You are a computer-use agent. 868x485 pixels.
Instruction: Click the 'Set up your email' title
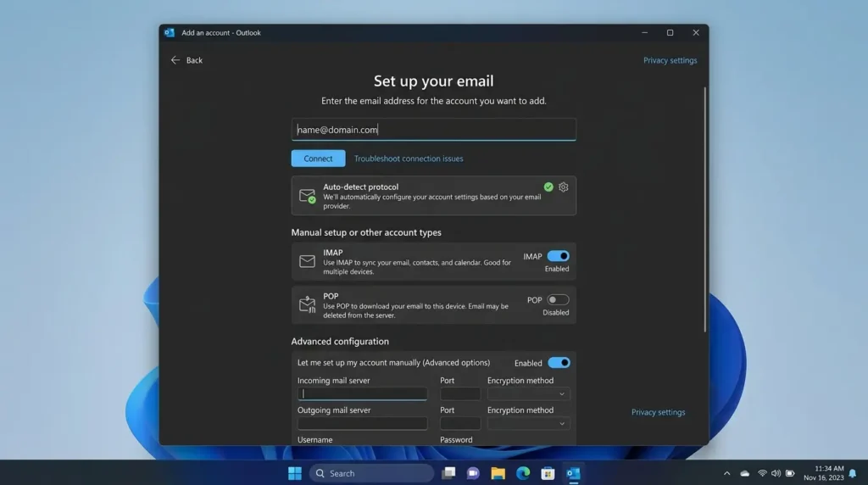pos(433,81)
